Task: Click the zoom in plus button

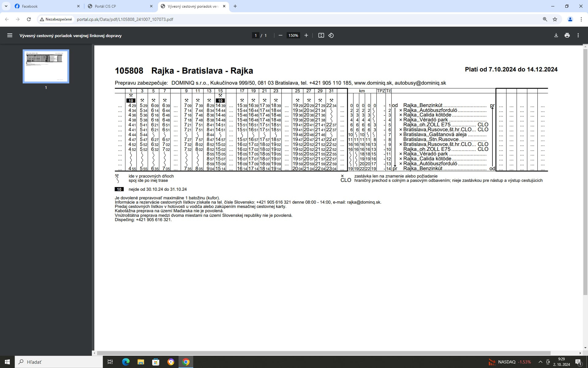Action: (x=306, y=35)
